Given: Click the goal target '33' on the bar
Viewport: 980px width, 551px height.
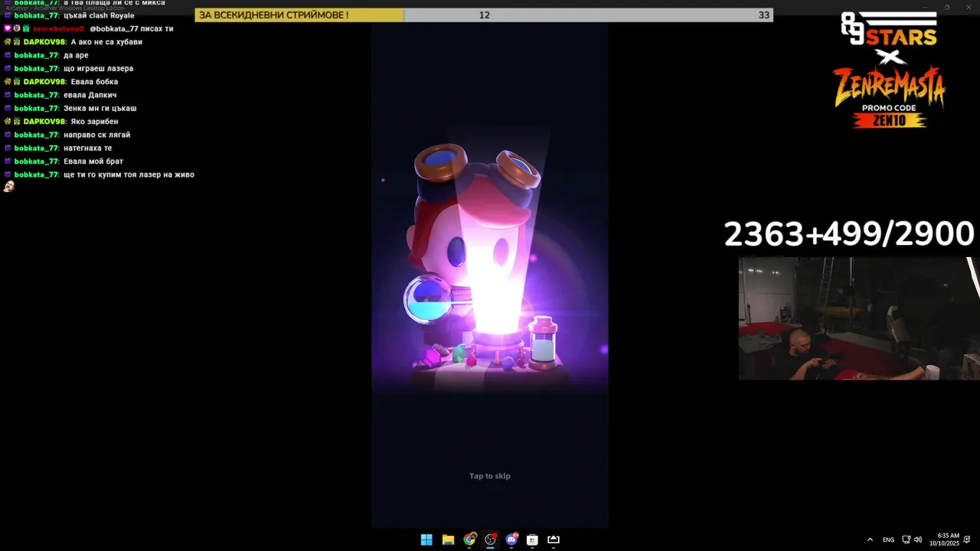Looking at the screenshot, I should pyautogui.click(x=764, y=15).
